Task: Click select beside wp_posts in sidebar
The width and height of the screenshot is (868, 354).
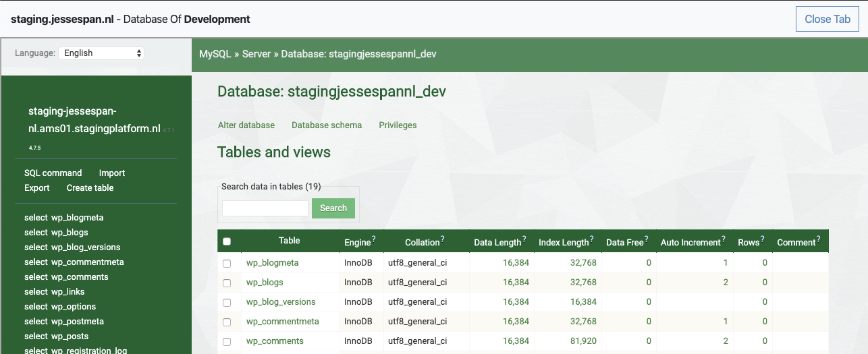Action: coord(36,336)
